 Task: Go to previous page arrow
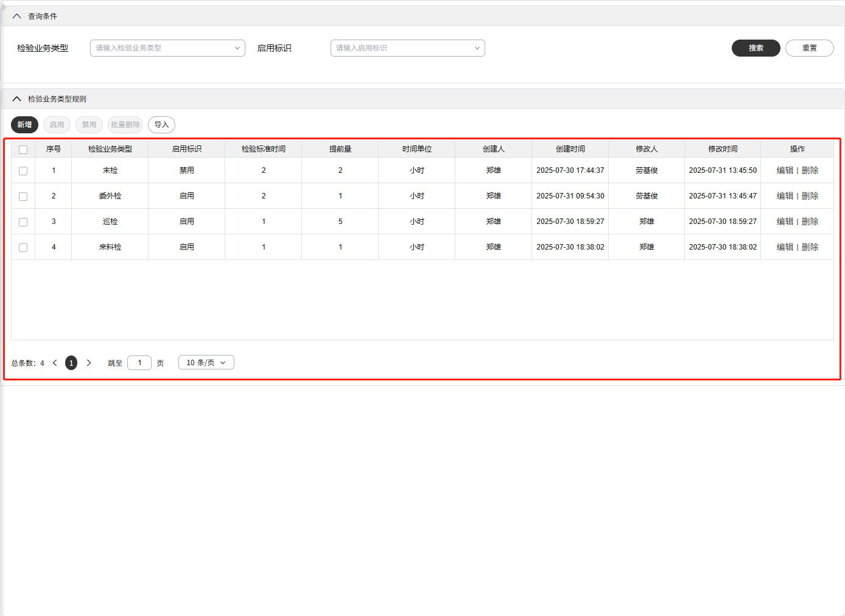click(55, 363)
